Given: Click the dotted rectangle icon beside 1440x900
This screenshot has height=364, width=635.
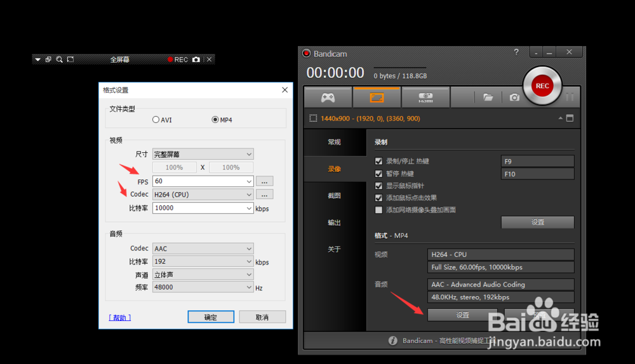Looking at the screenshot, I should pos(313,119).
